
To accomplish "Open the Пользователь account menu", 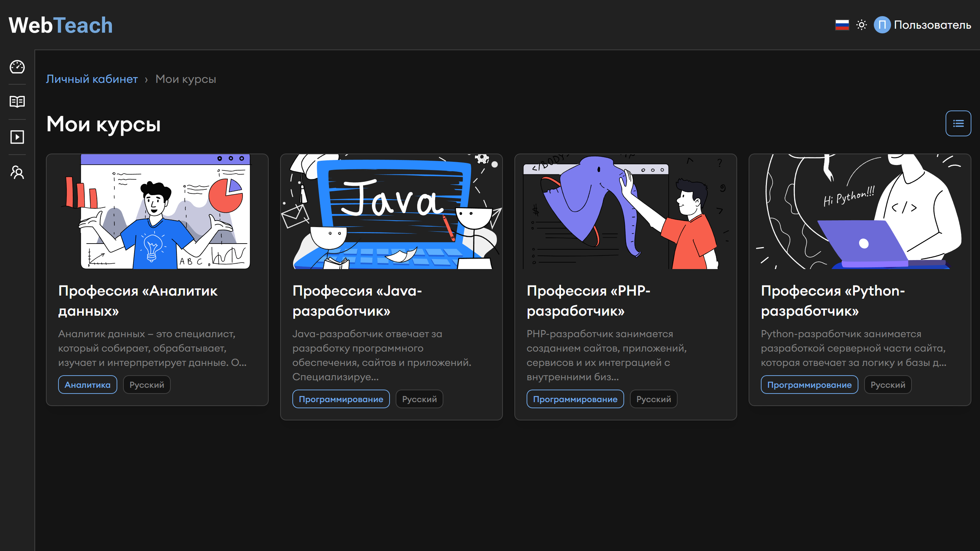I will click(932, 25).
